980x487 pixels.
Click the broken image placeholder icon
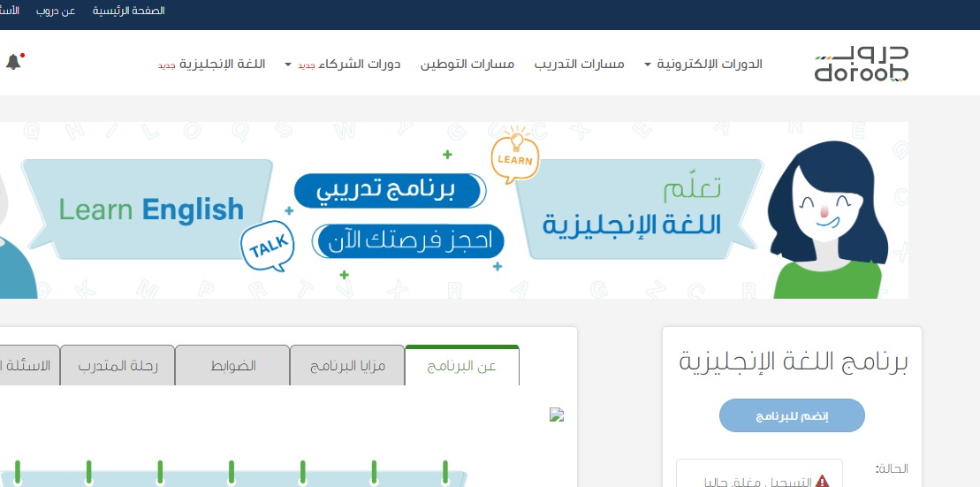tap(556, 415)
